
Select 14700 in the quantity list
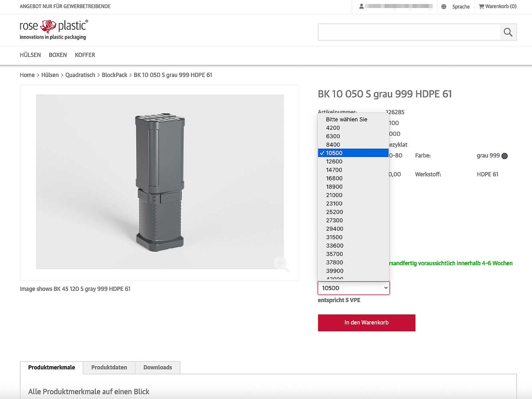(x=354, y=170)
